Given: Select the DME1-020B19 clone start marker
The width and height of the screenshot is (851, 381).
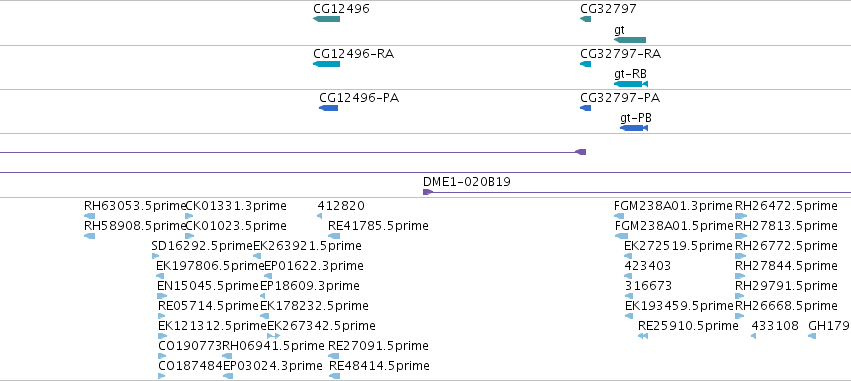Looking at the screenshot, I should click(x=428, y=192).
